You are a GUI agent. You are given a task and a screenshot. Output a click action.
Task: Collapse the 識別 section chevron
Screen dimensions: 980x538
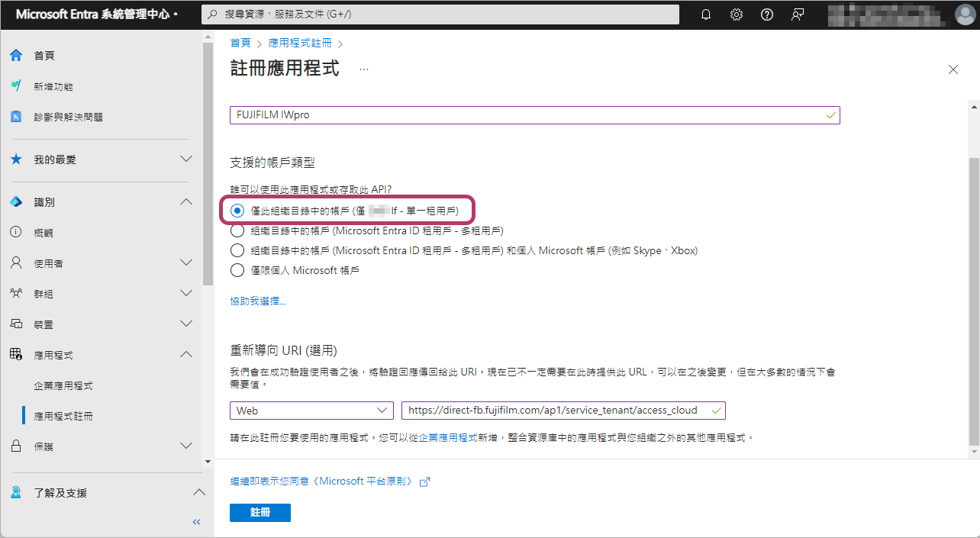[185, 202]
